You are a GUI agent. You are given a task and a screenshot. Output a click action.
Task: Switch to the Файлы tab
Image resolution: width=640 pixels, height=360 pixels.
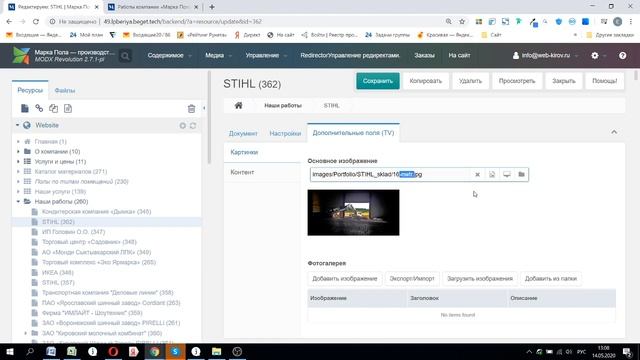(64, 90)
